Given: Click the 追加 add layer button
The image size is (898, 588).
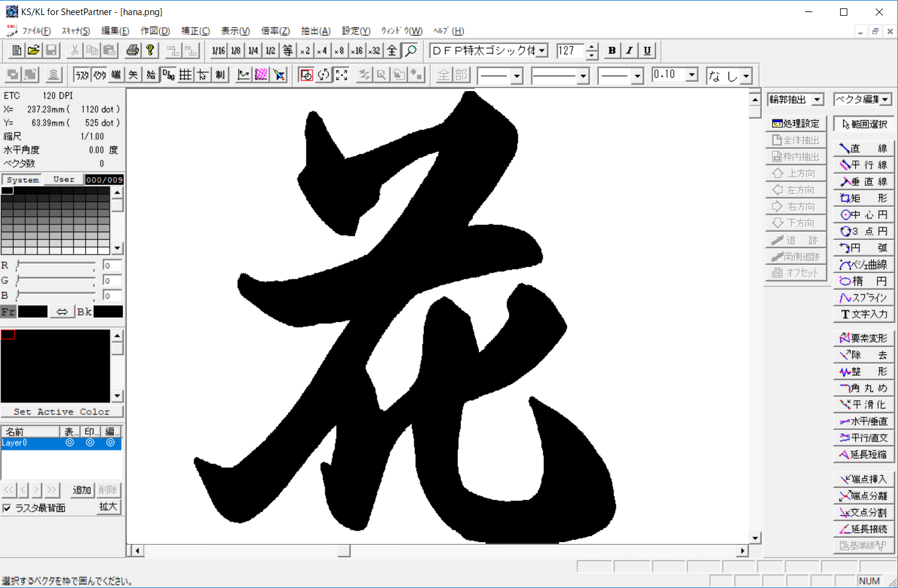Looking at the screenshot, I should click(x=81, y=490).
